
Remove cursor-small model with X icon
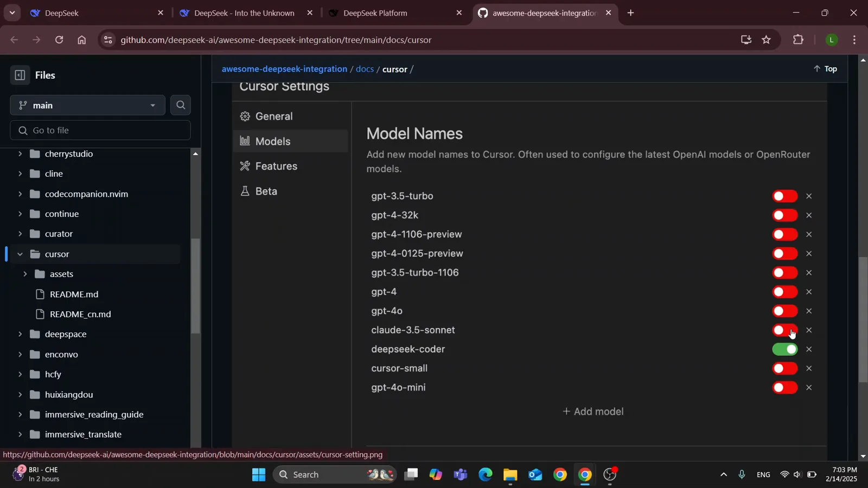pos(809,369)
